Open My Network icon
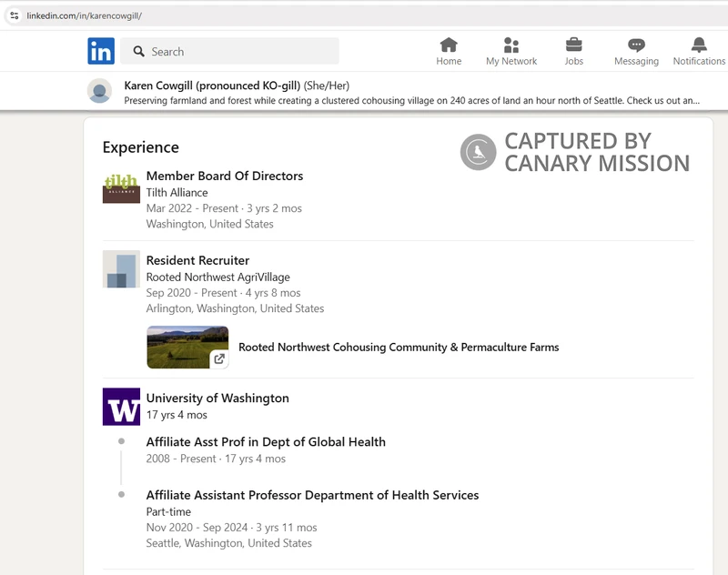The width and height of the screenshot is (728, 575). click(x=511, y=45)
